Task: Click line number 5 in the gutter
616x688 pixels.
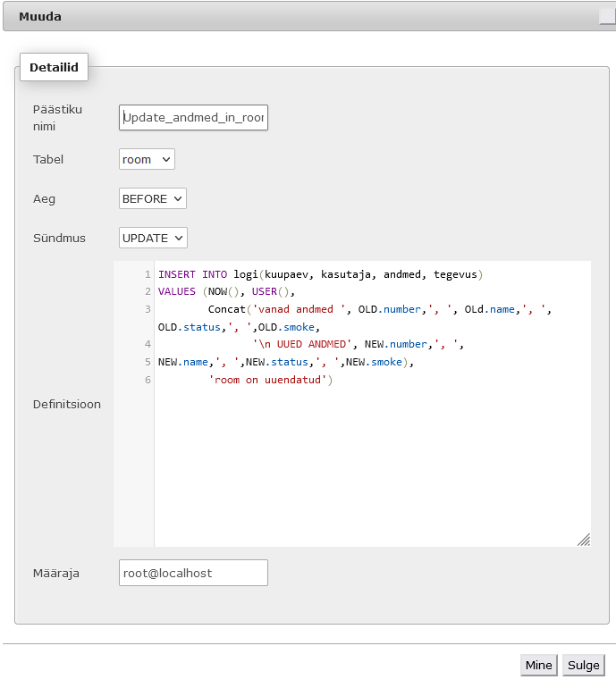Action: point(148,362)
